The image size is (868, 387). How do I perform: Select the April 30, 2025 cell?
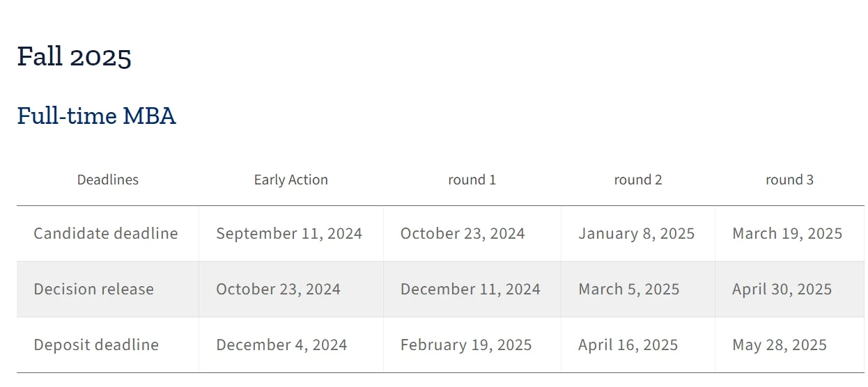coord(782,289)
